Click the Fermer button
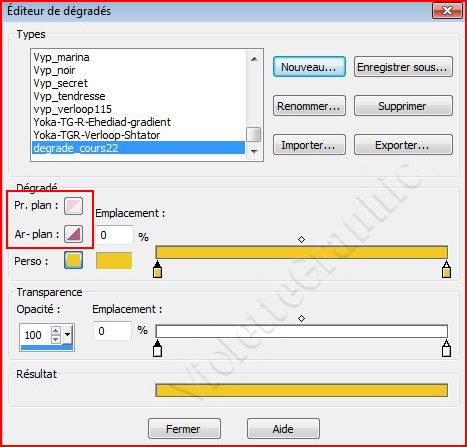467x447 pixels. click(184, 429)
